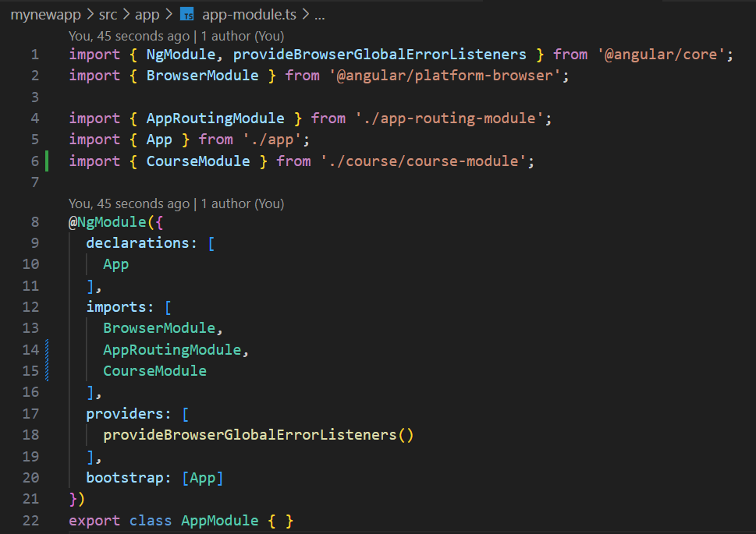756x534 pixels.
Task: Click 'You, 45 seconds ago' above @NgModule
Action: (129, 203)
